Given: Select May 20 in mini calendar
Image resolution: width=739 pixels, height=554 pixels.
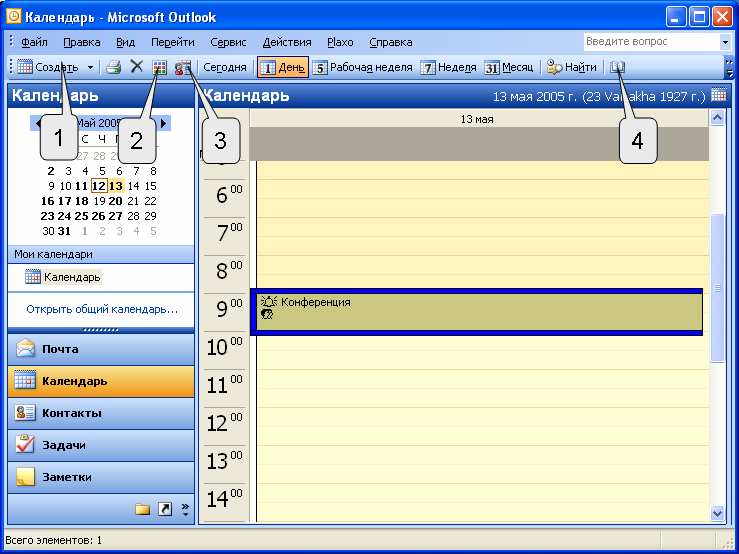Looking at the screenshot, I should [x=115, y=201].
